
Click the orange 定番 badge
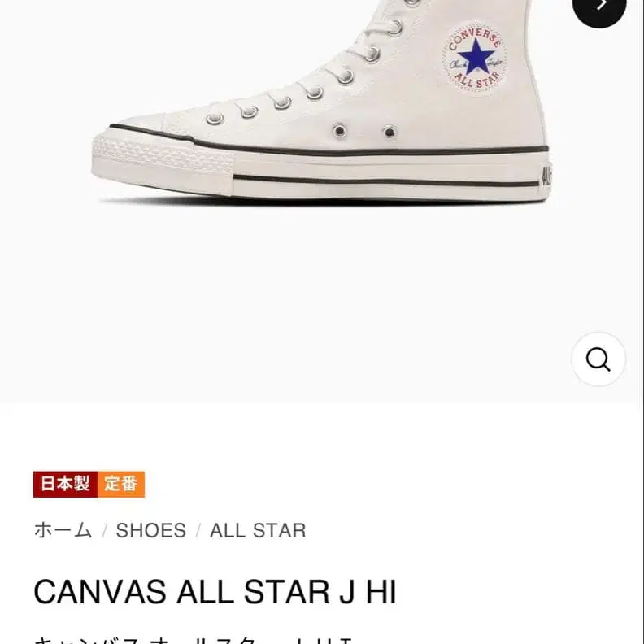[x=120, y=484]
